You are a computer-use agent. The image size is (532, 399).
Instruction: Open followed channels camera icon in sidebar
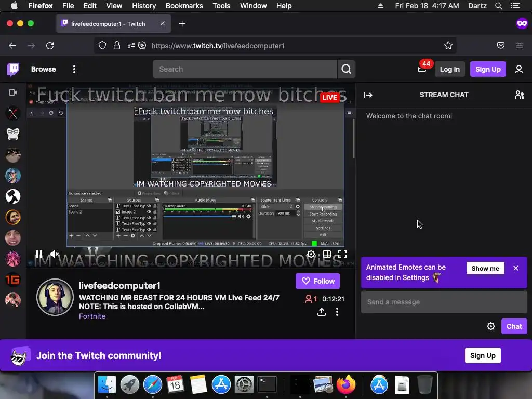(13, 92)
